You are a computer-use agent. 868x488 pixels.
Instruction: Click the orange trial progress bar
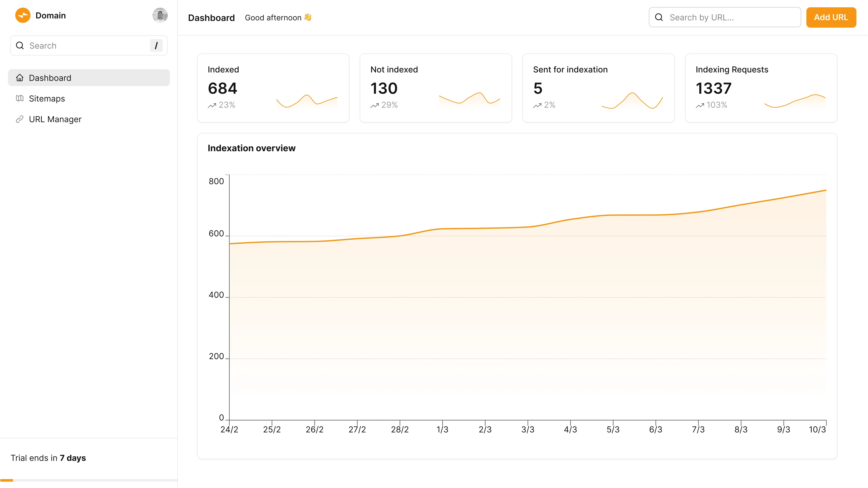(6, 480)
